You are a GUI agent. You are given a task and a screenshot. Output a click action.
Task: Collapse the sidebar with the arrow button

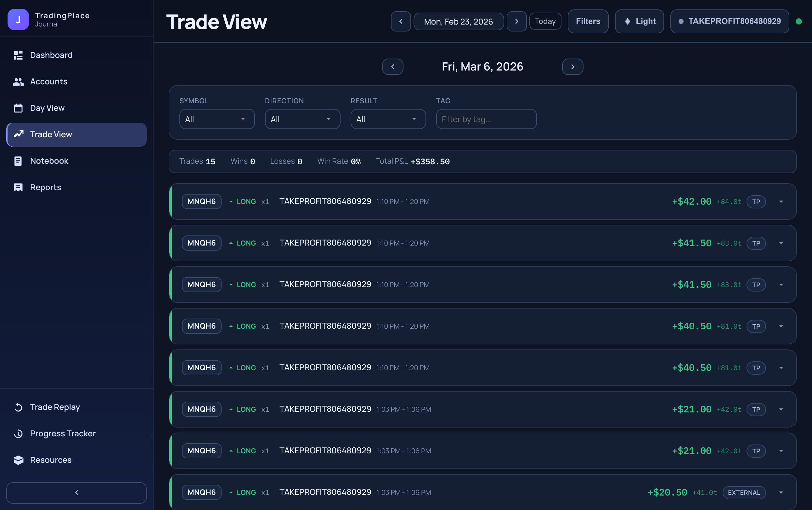coord(76,492)
